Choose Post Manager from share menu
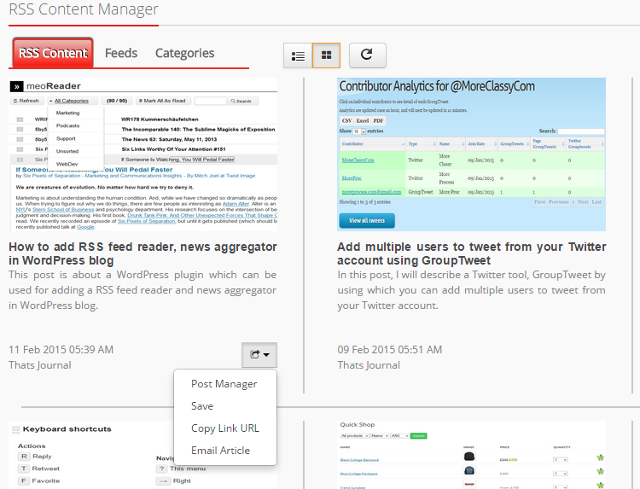The image size is (640, 489). [x=225, y=384]
